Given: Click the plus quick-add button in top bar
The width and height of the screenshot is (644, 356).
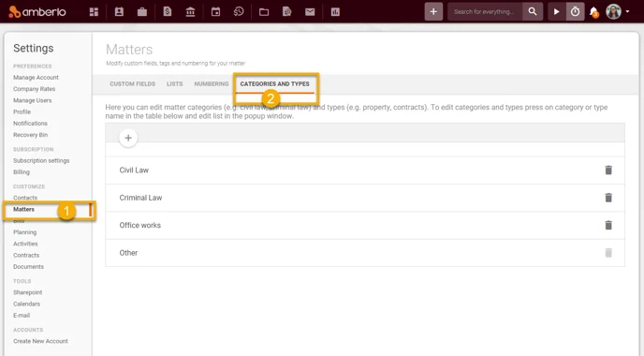Looking at the screenshot, I should tap(433, 12).
